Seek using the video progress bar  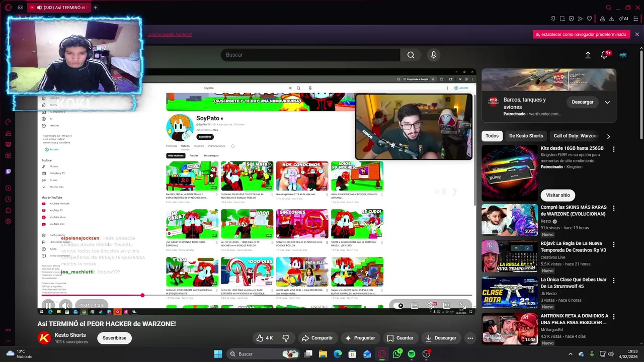point(256,295)
